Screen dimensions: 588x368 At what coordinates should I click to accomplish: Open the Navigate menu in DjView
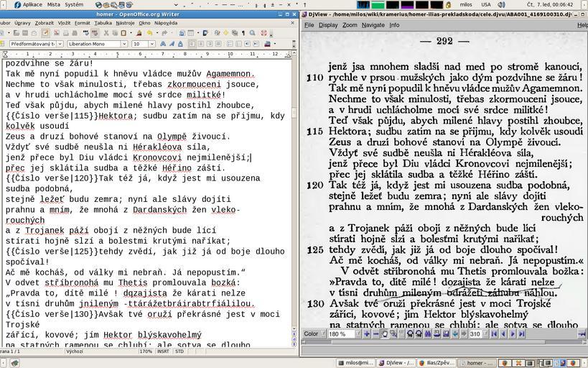373,24
